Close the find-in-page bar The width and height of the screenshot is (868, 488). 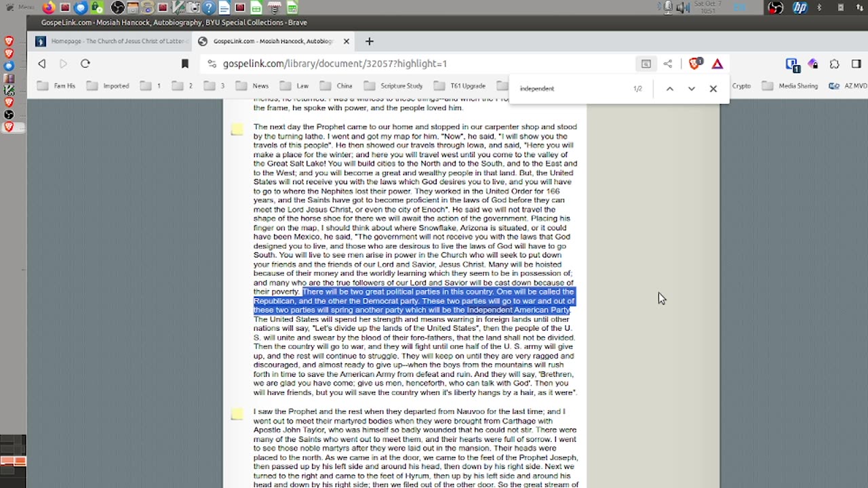(x=713, y=89)
